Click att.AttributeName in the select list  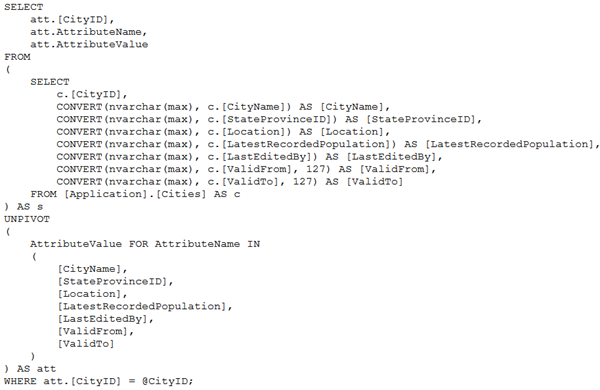coord(88,32)
